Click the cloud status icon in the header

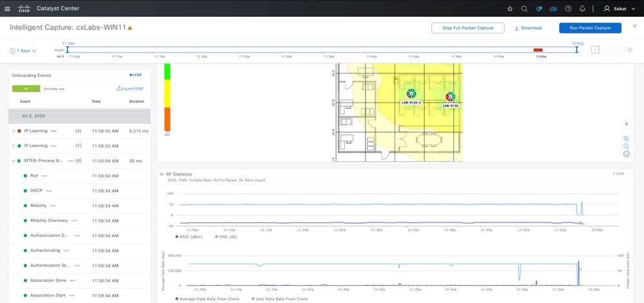554,8
